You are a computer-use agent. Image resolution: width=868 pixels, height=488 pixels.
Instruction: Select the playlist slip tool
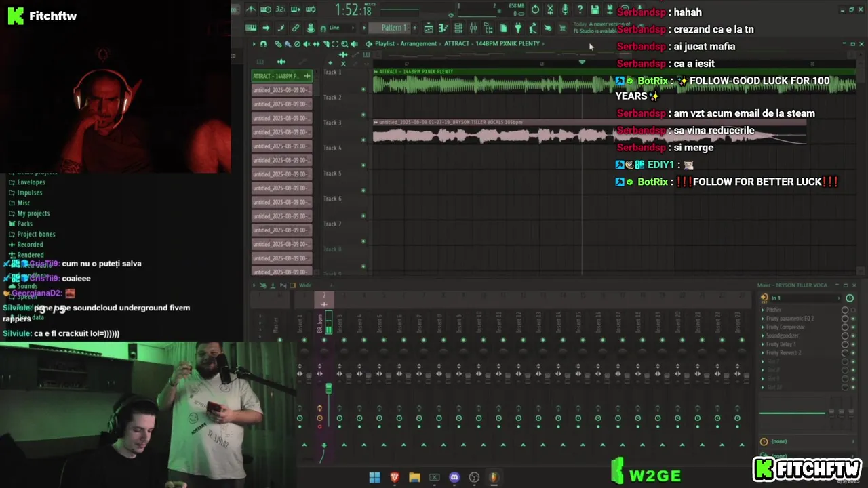[316, 44]
